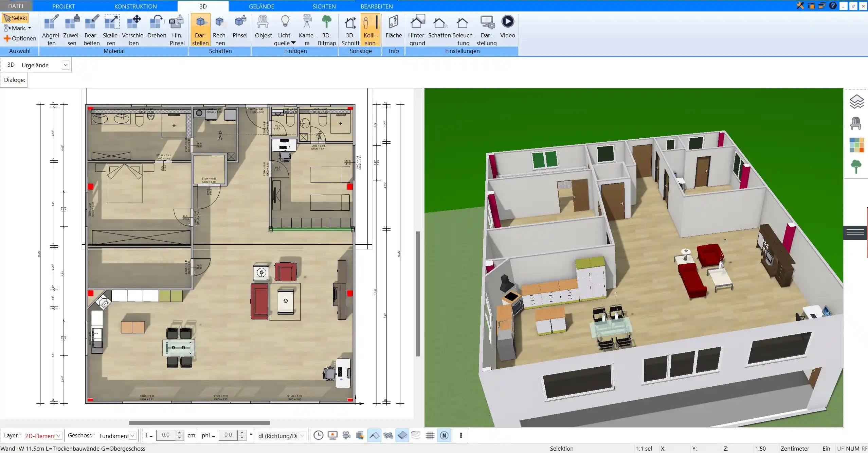Screen dimensions: 868x453
Task: Click the vertical scrollbar of plan view
Action: pos(418,294)
